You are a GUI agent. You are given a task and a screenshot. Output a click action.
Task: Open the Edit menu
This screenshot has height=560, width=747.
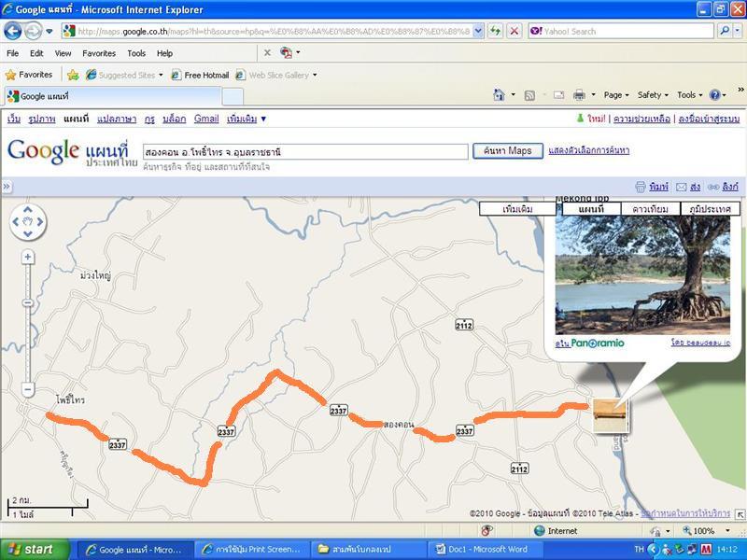tap(36, 53)
